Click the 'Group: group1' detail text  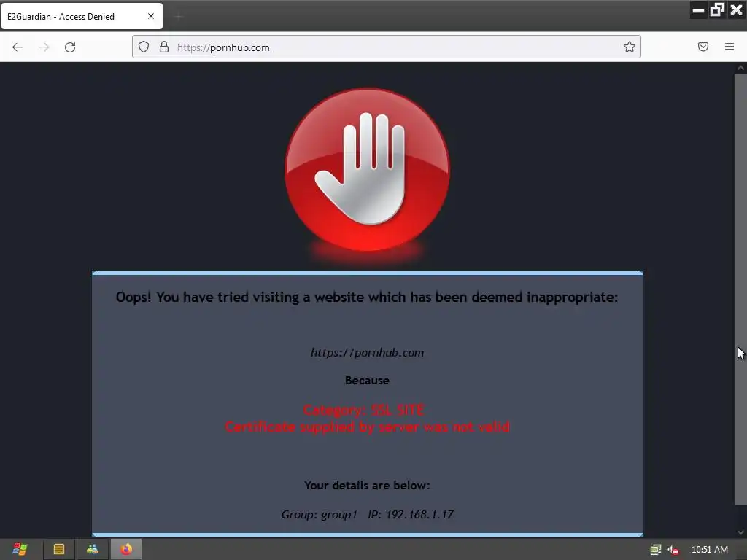(320, 514)
